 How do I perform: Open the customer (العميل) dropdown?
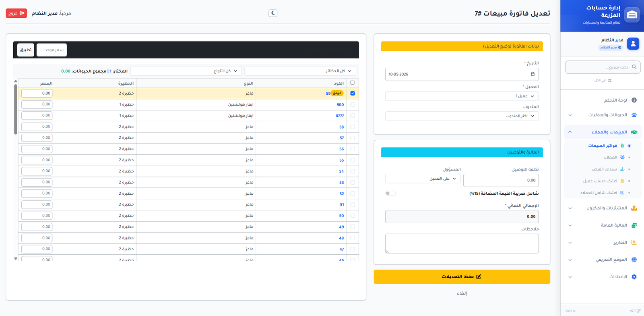pyautogui.click(x=462, y=96)
